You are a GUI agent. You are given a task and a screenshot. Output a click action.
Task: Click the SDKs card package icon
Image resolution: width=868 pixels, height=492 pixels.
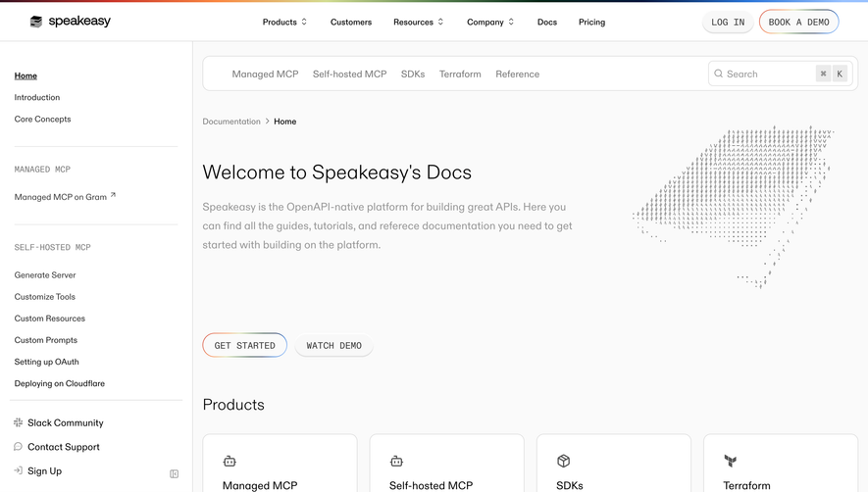[x=564, y=461]
